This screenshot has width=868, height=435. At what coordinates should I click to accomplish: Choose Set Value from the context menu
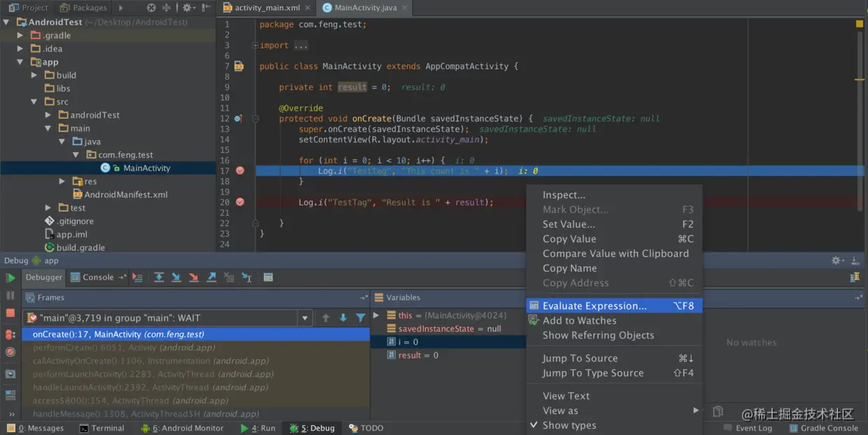614,225
